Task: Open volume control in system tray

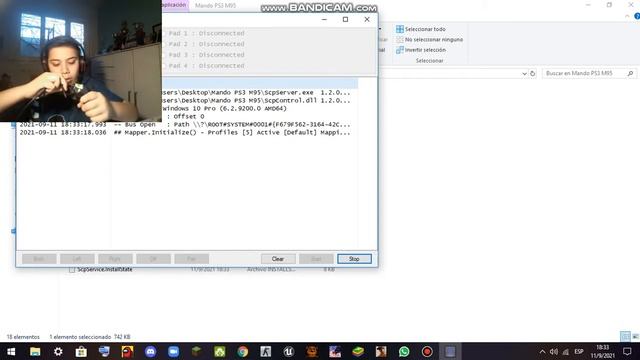Action: coord(554,351)
